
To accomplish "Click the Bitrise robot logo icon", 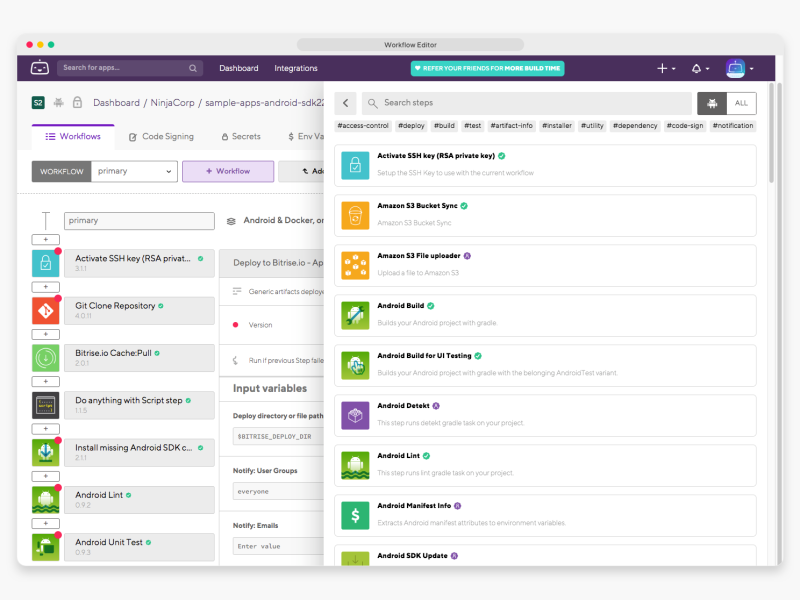I will (39, 68).
